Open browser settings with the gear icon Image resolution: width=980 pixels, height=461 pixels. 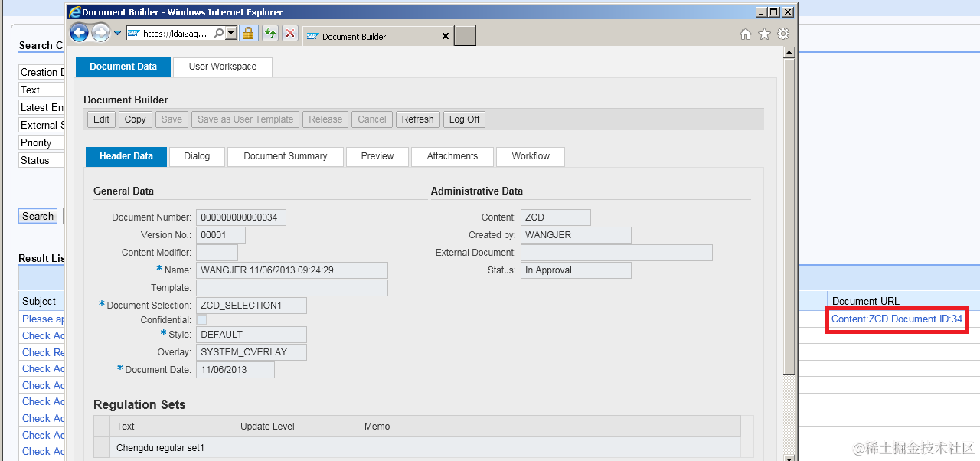782,33
